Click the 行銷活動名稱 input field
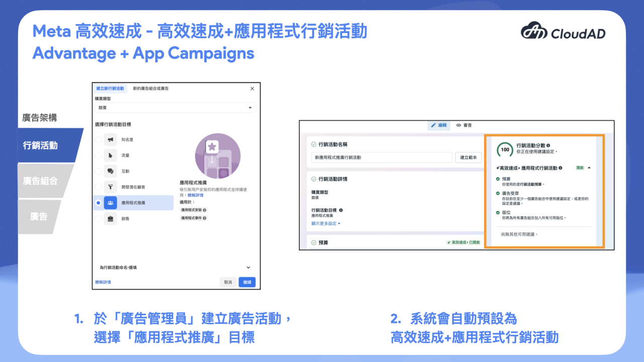 [x=382, y=157]
